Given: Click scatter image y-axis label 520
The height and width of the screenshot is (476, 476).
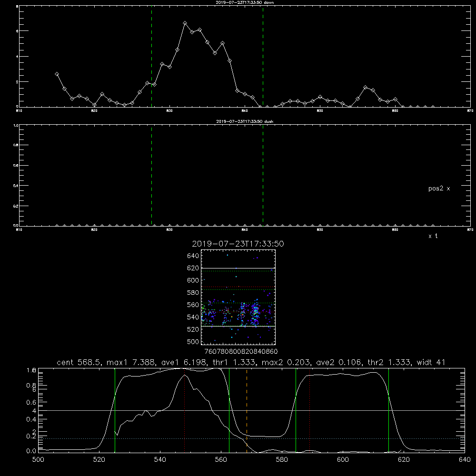Looking at the screenshot, I should coord(193,329).
